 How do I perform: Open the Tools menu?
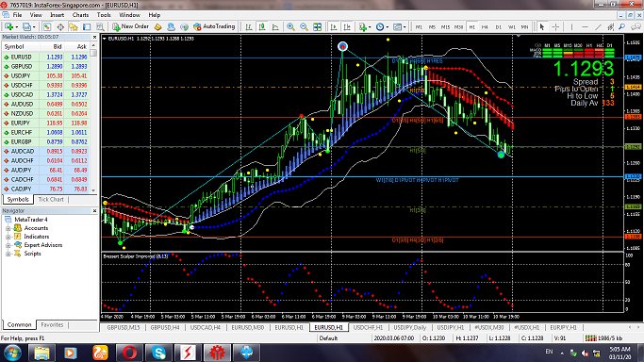[104, 15]
